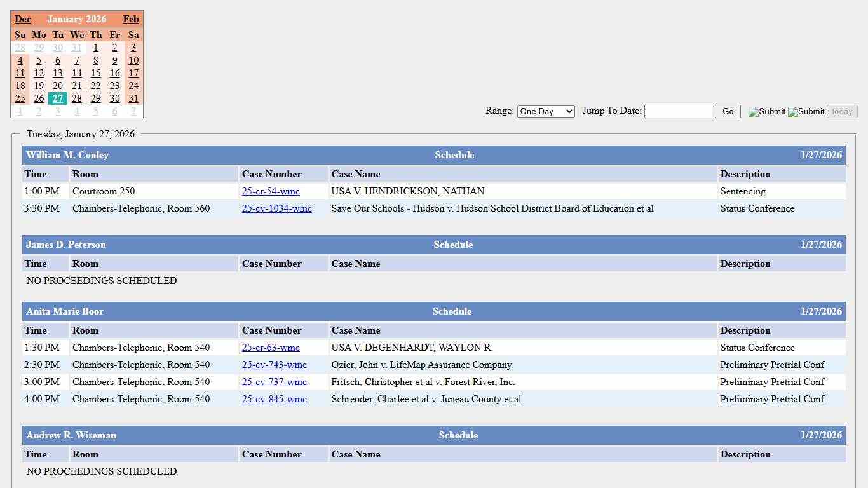
Task: Select January 15 on the calendar
Action: click(96, 73)
